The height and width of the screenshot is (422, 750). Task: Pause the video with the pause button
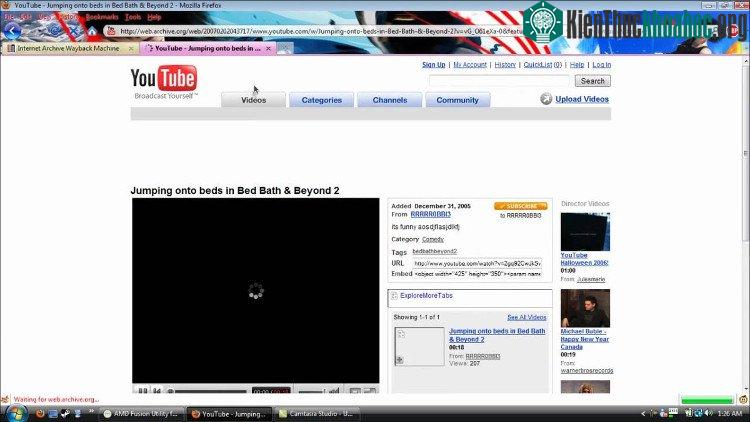[x=143, y=391]
